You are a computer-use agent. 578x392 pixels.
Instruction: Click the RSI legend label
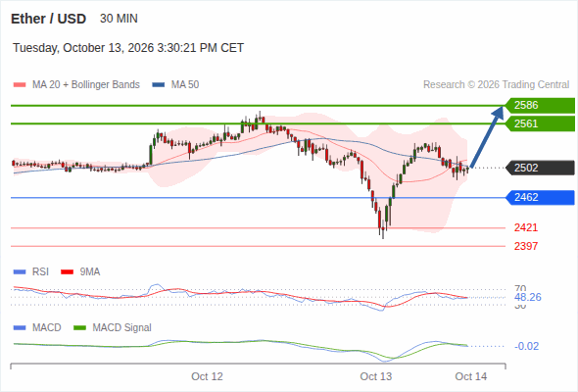(40, 271)
